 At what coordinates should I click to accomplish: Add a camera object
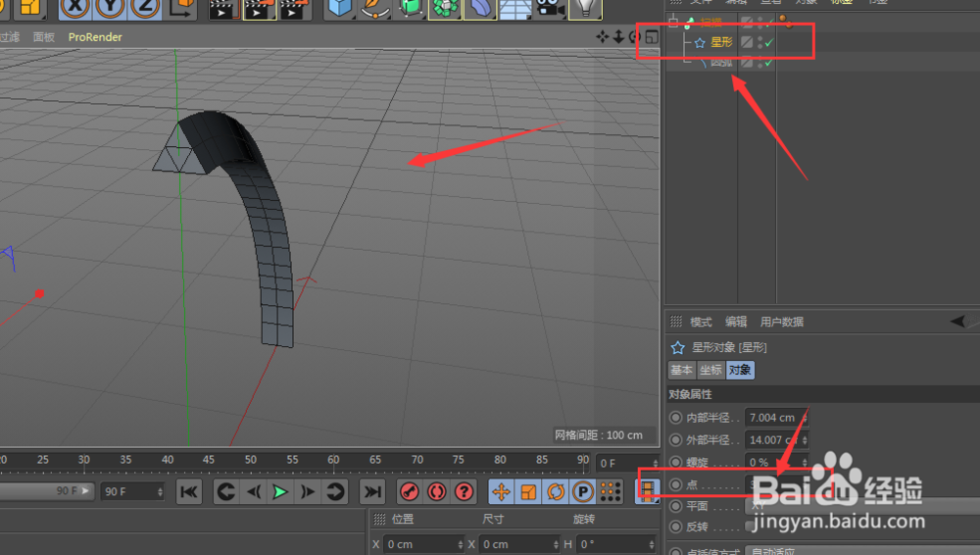click(x=550, y=8)
